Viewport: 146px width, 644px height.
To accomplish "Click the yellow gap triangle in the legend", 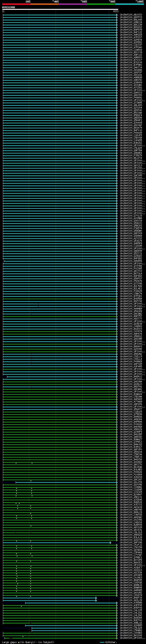I will [19, 642].
